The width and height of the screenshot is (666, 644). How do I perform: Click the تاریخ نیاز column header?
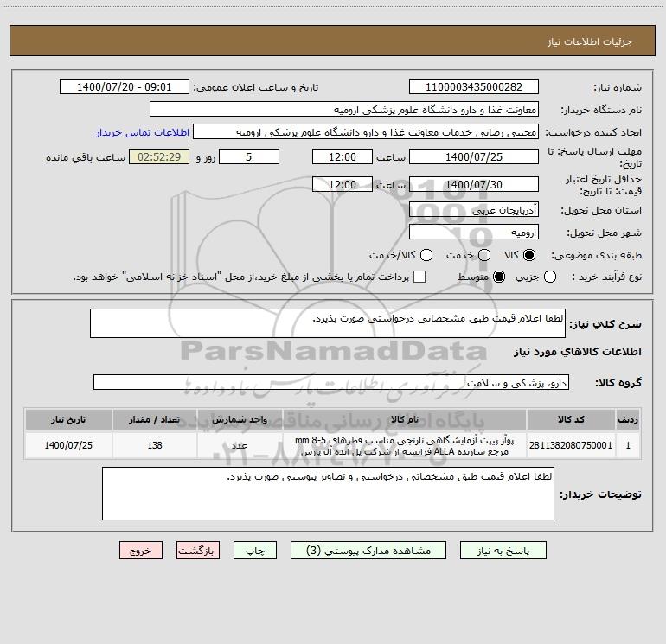pyautogui.click(x=68, y=420)
